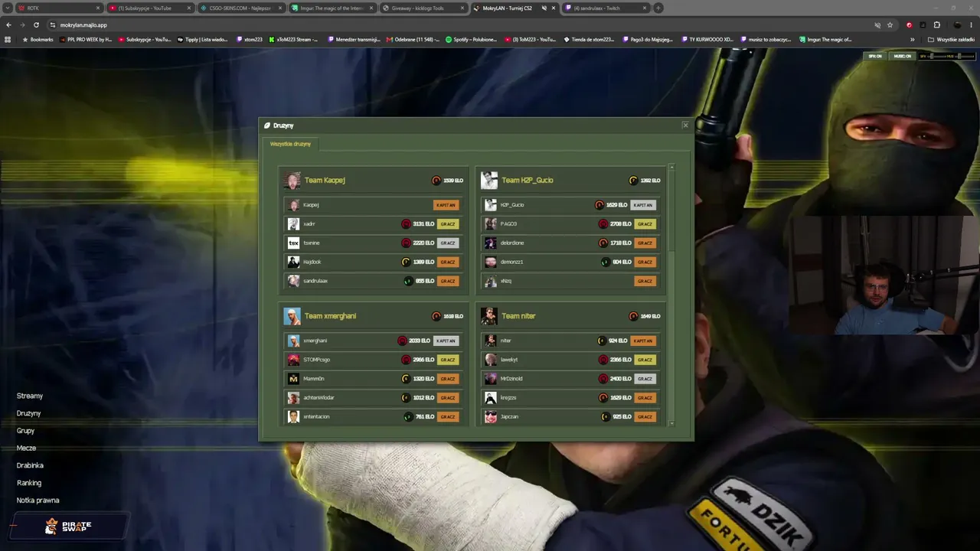Viewport: 980px width, 551px height.
Task: Click demonzz1's player avatar
Action: point(491,262)
